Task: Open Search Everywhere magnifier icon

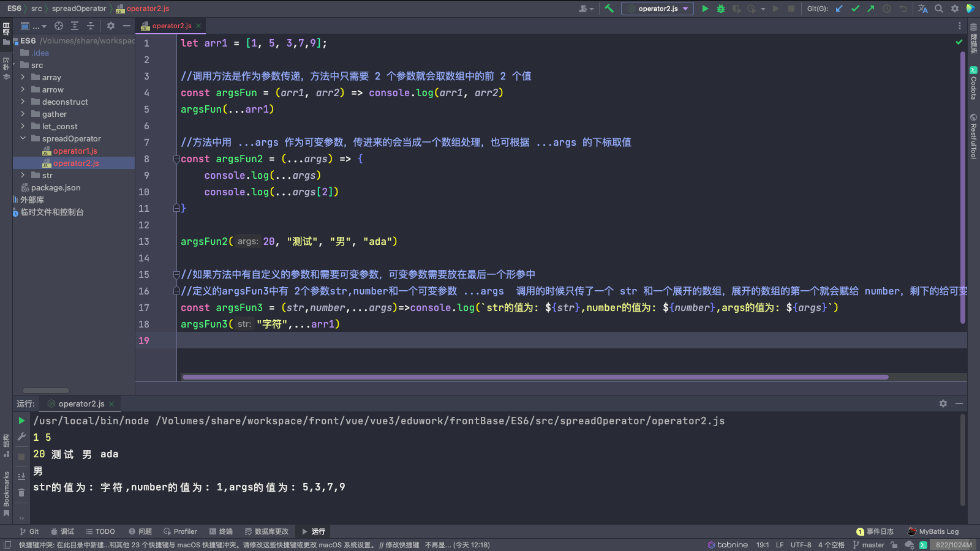Action: (x=938, y=9)
